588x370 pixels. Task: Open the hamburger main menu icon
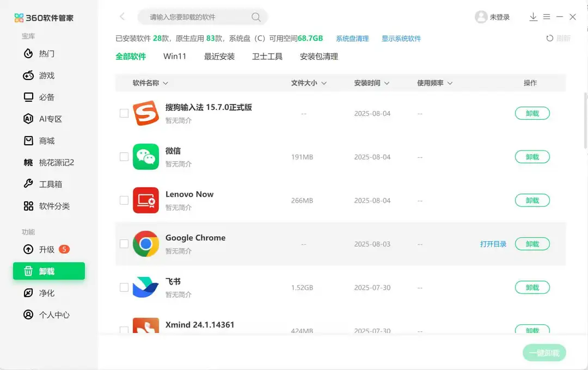[547, 17]
